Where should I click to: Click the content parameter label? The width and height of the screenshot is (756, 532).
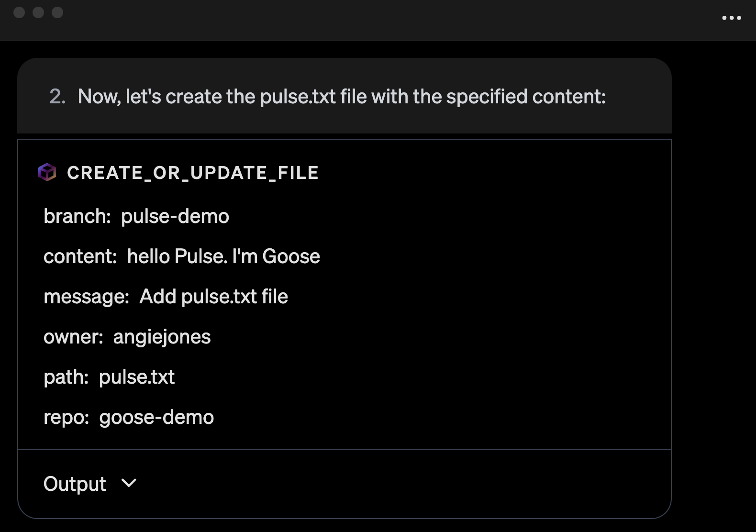(x=80, y=256)
